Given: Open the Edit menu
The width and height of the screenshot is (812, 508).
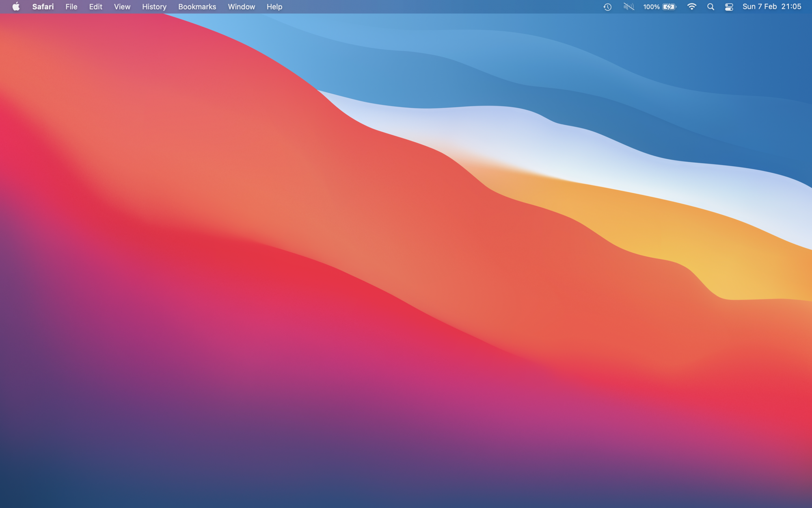Looking at the screenshot, I should [95, 7].
